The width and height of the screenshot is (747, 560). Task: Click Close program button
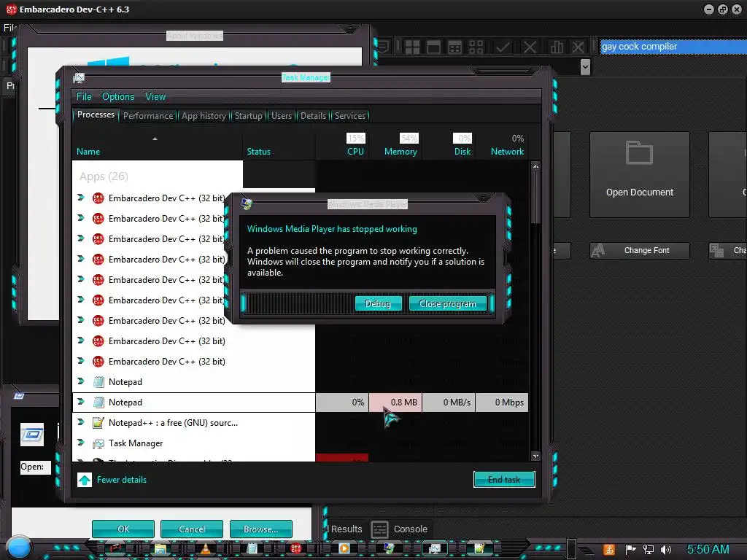[x=448, y=303]
